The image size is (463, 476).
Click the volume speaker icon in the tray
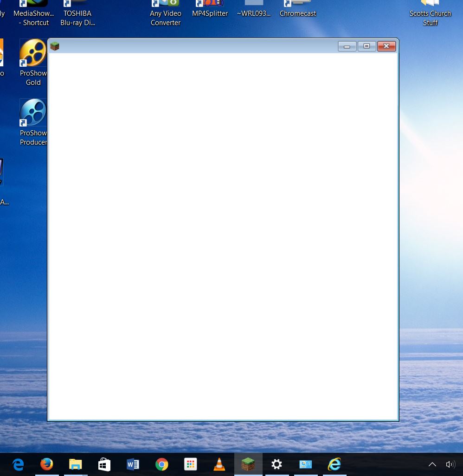[450, 464]
